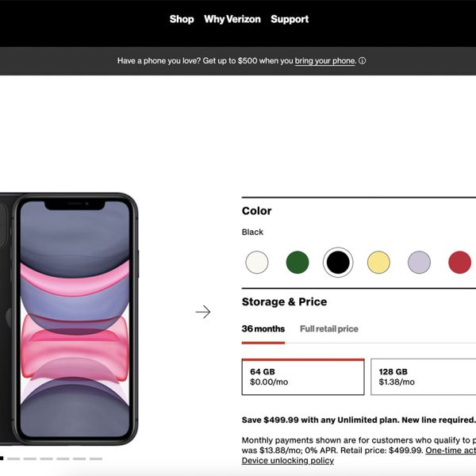Viewport: 476px width, 476px height.
Task: Switch to the 36 months tab
Action: (x=263, y=328)
